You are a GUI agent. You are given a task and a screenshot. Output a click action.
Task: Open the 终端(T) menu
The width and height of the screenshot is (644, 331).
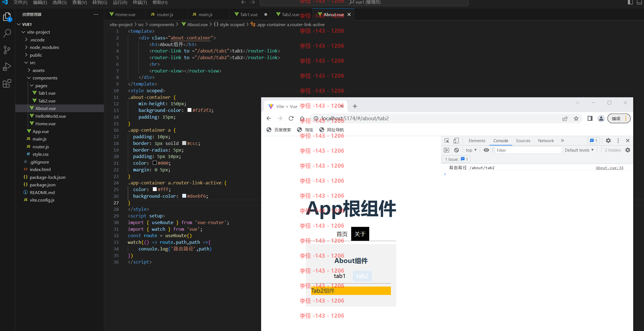[x=140, y=2]
